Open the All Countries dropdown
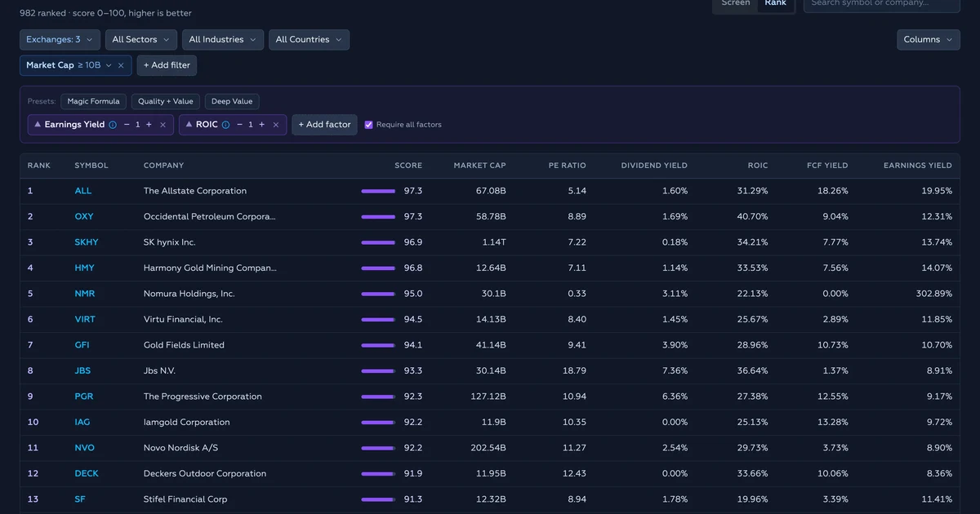Viewport: 980px width, 514px height. click(309, 39)
